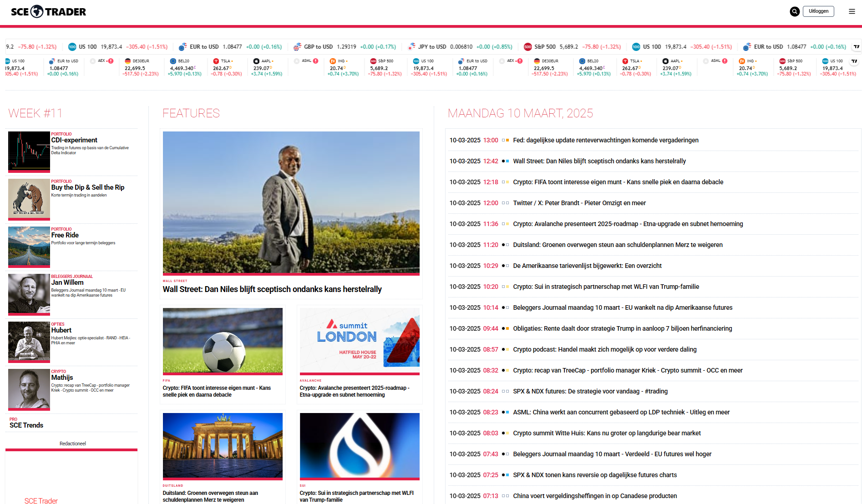Open Mathijs crypto link
This screenshot has height=504, width=862.
pos(62,378)
